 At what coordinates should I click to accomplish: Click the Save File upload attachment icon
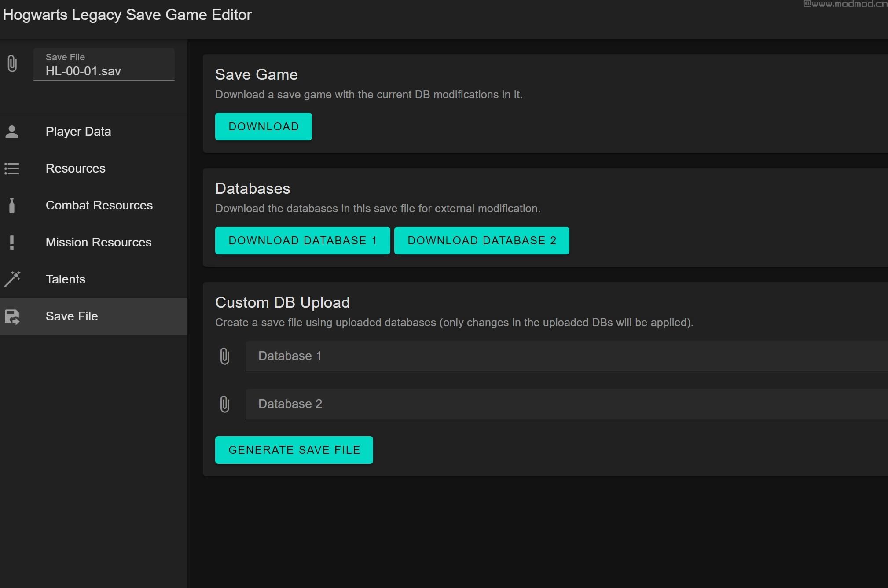pyautogui.click(x=12, y=64)
